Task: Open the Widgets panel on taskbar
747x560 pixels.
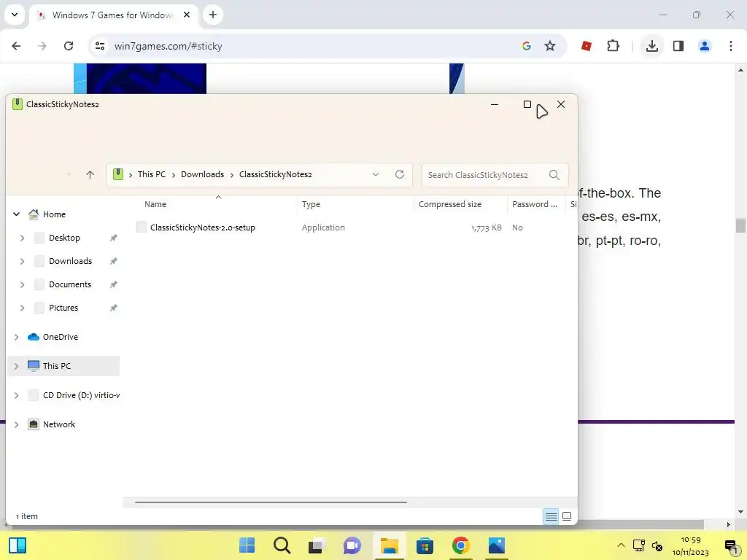Action: (x=18, y=545)
